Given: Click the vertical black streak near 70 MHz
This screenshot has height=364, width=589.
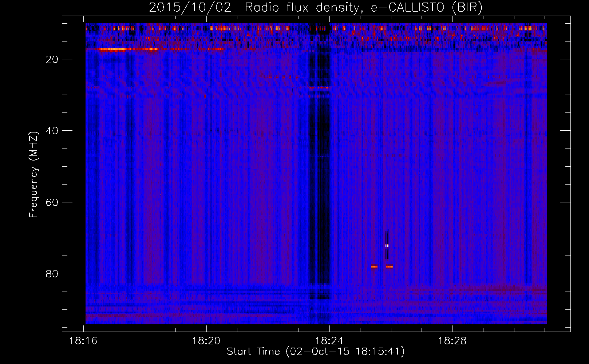Looking at the screenshot, I should (x=387, y=245).
